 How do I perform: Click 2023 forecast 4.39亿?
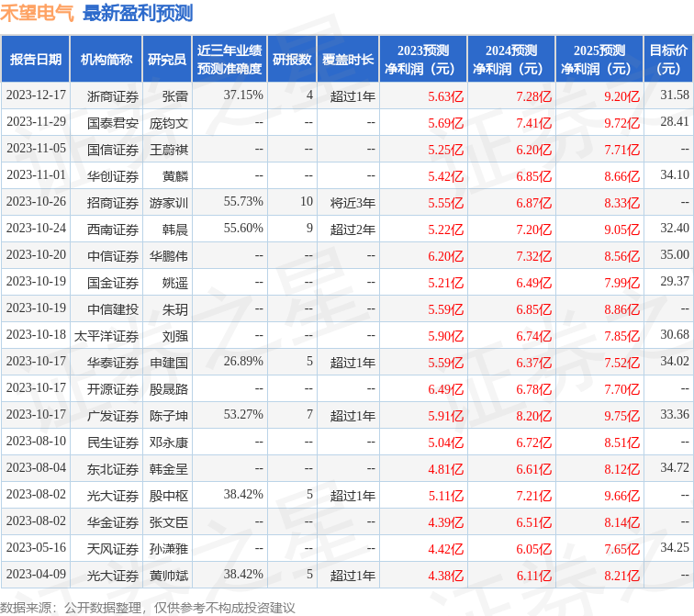445,522
